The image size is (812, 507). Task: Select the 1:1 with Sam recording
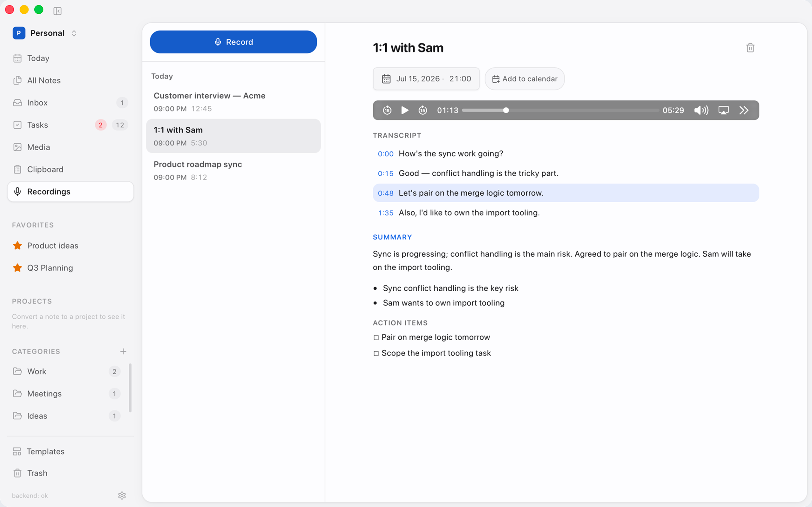[233, 136]
